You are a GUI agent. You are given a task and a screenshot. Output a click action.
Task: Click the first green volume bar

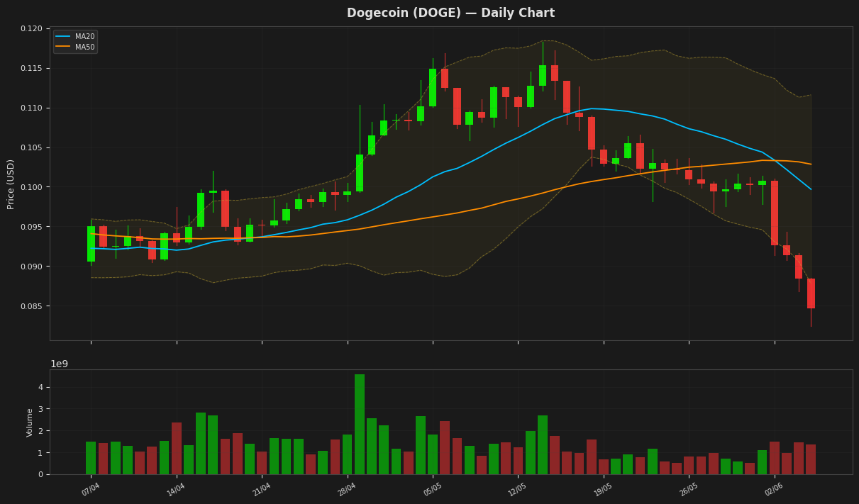[x=91, y=458]
